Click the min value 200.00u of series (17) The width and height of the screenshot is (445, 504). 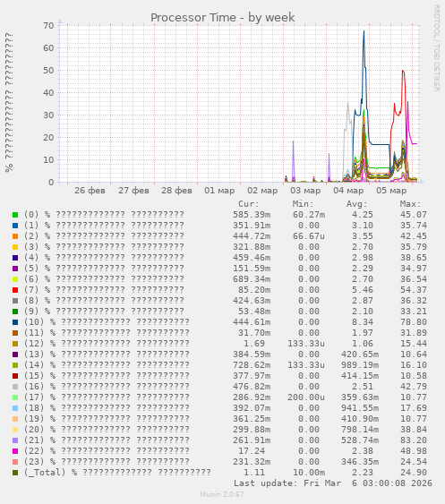pos(306,397)
